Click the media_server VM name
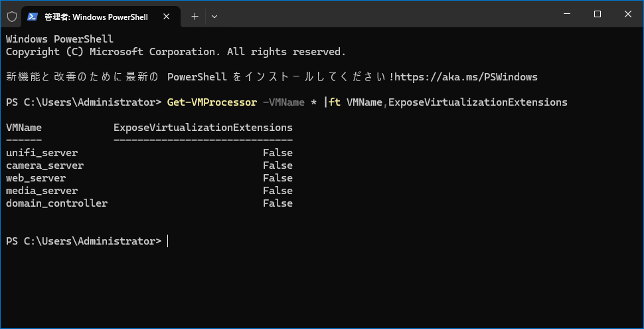The height and width of the screenshot is (329, 644). click(42, 191)
